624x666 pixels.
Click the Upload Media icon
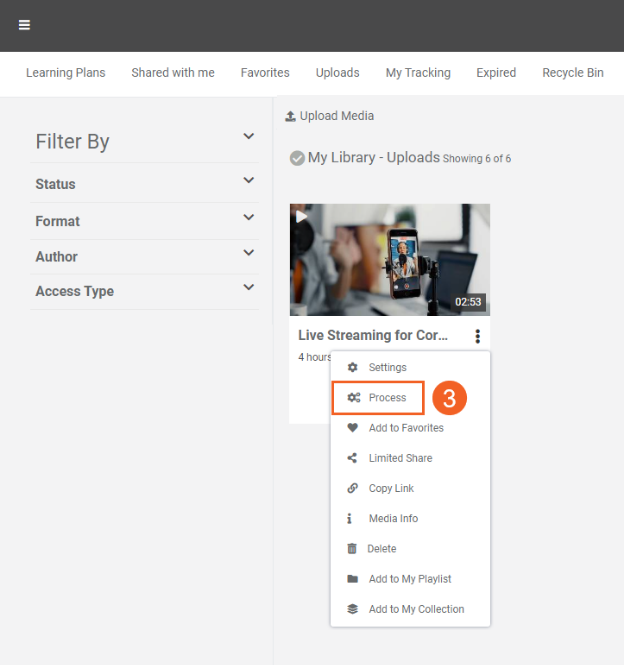click(290, 116)
